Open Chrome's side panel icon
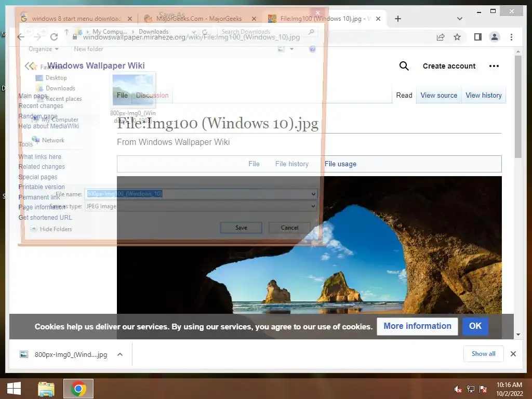The image size is (532, 399). click(478, 37)
